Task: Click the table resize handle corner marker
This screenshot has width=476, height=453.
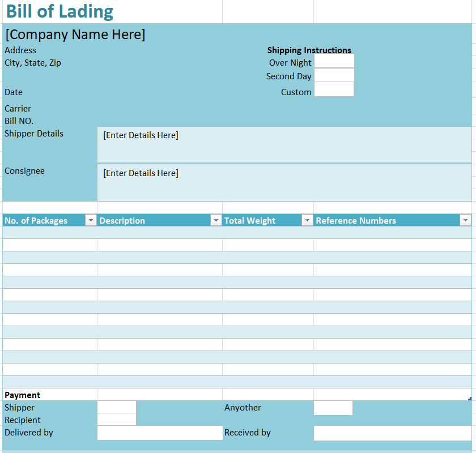Action: [x=469, y=399]
